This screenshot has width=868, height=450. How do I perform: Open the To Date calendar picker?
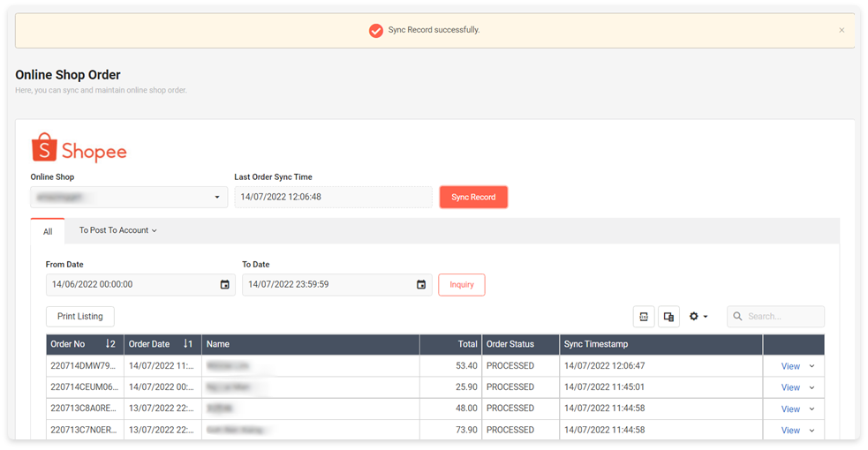coord(421,285)
